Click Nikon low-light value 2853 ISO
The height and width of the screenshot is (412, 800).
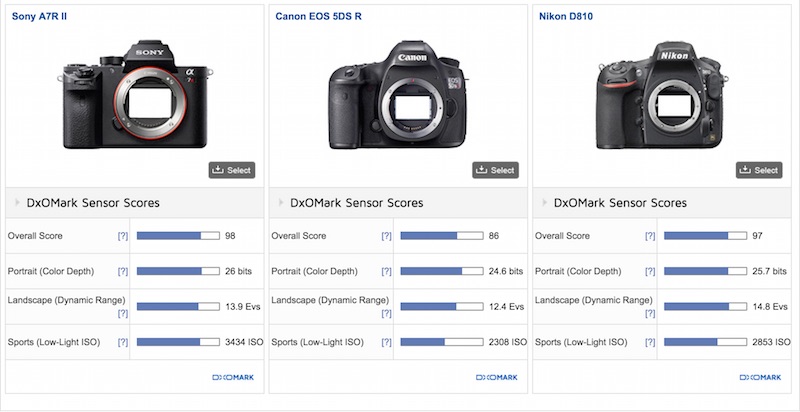(771, 342)
